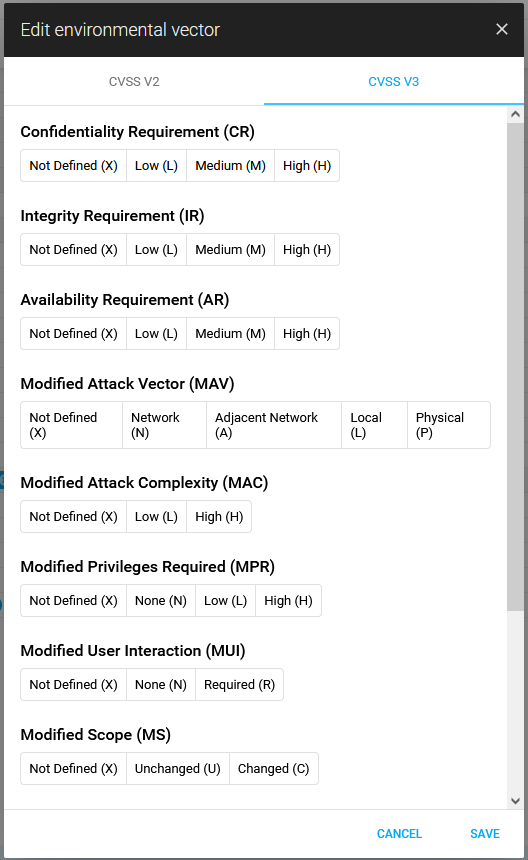Set Modified Scope to Changed (C)
The height and width of the screenshot is (860, 528).
[x=274, y=768]
